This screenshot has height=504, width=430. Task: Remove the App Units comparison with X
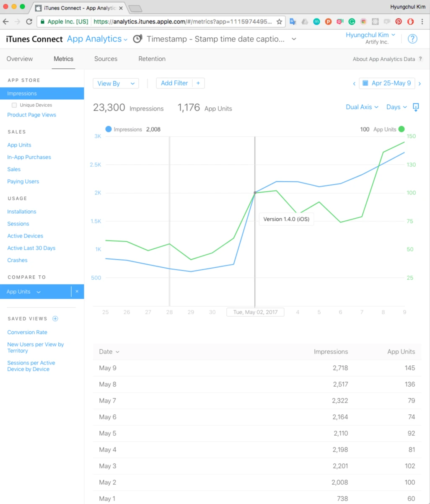tap(77, 292)
